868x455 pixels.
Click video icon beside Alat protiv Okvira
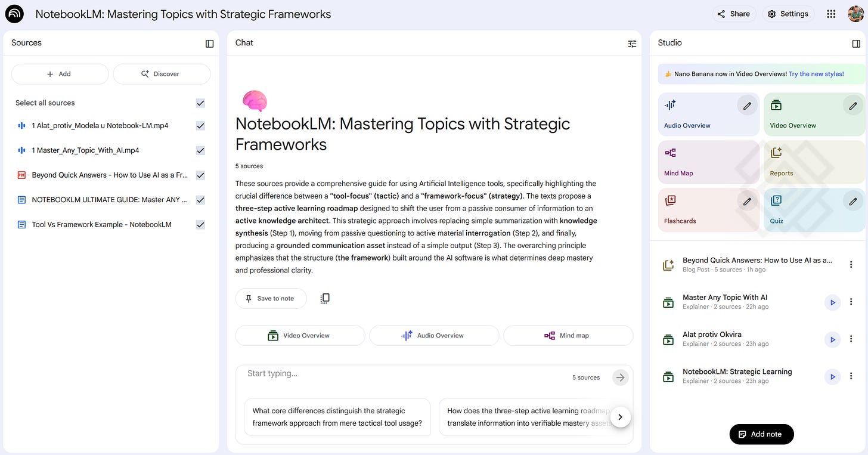tap(668, 339)
